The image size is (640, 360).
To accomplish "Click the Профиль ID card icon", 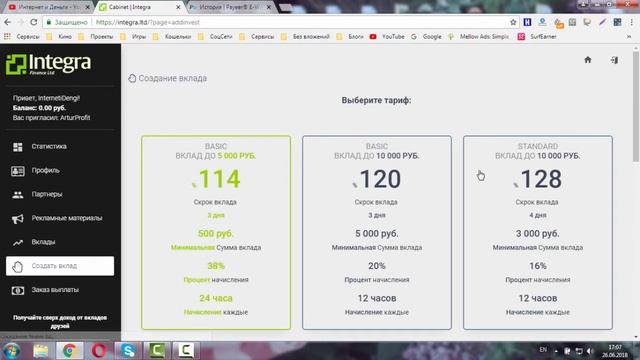I will pos(18,171).
